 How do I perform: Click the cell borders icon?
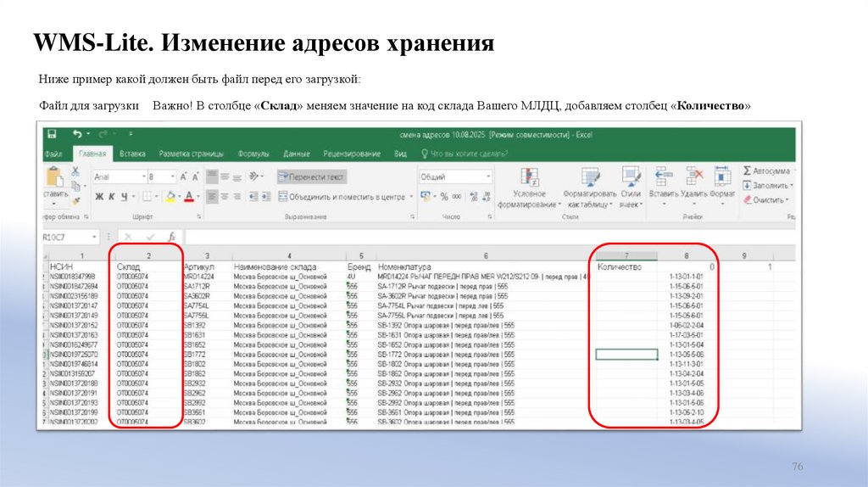coord(147,196)
